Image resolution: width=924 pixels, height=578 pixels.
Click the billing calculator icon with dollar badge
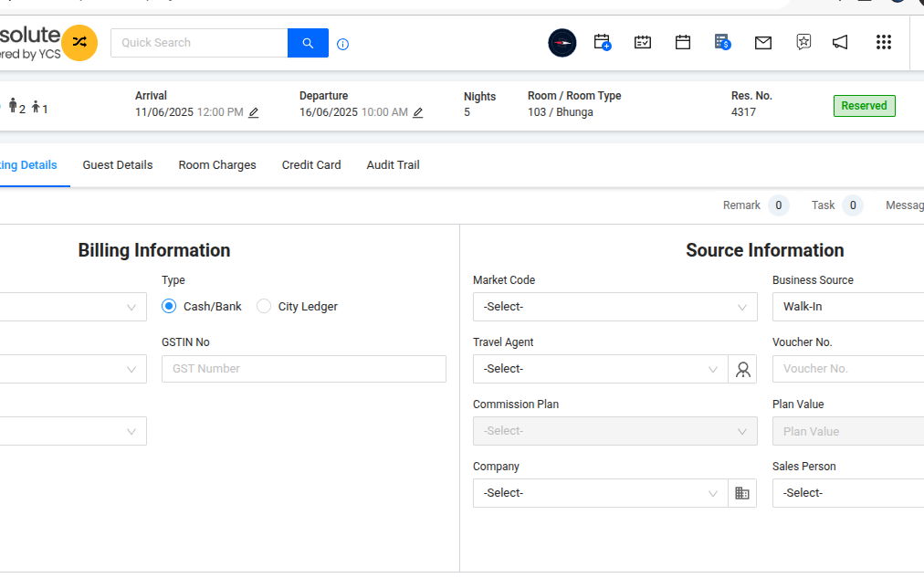tap(722, 42)
